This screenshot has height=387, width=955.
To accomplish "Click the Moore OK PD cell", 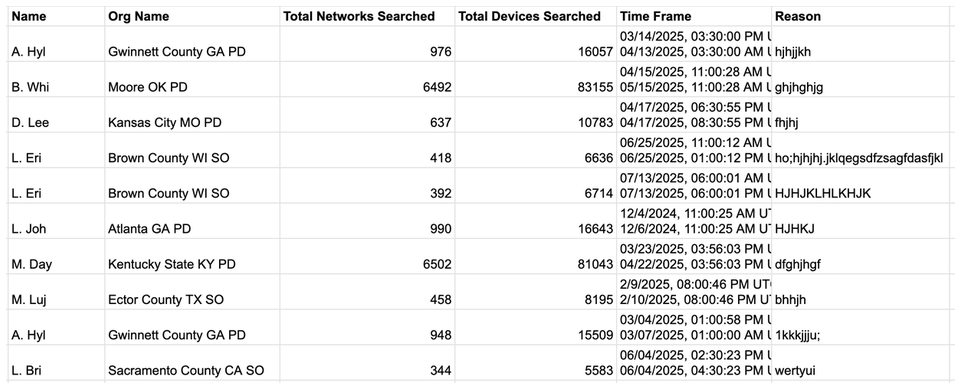I will click(x=192, y=79).
